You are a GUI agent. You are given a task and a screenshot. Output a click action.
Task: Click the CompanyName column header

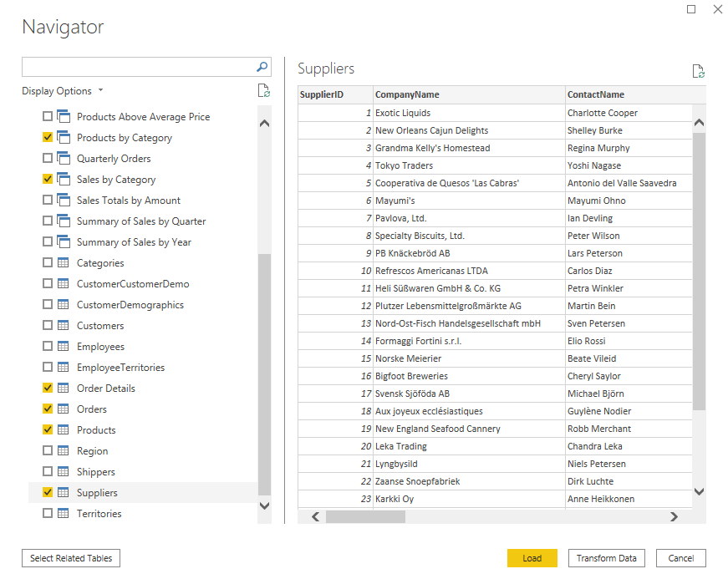click(x=470, y=94)
